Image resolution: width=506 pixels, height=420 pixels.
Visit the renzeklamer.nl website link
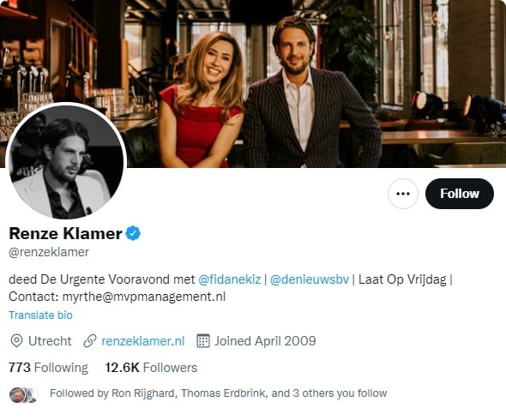(143, 341)
